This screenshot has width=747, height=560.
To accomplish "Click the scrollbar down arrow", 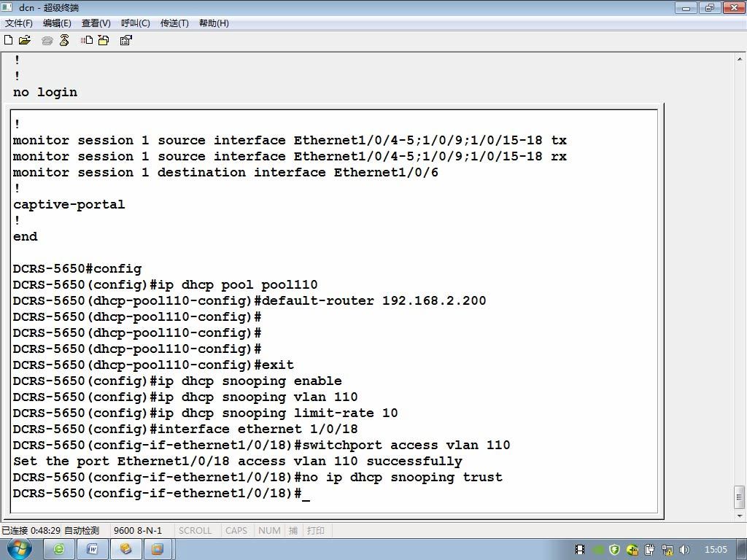I will pos(740,516).
